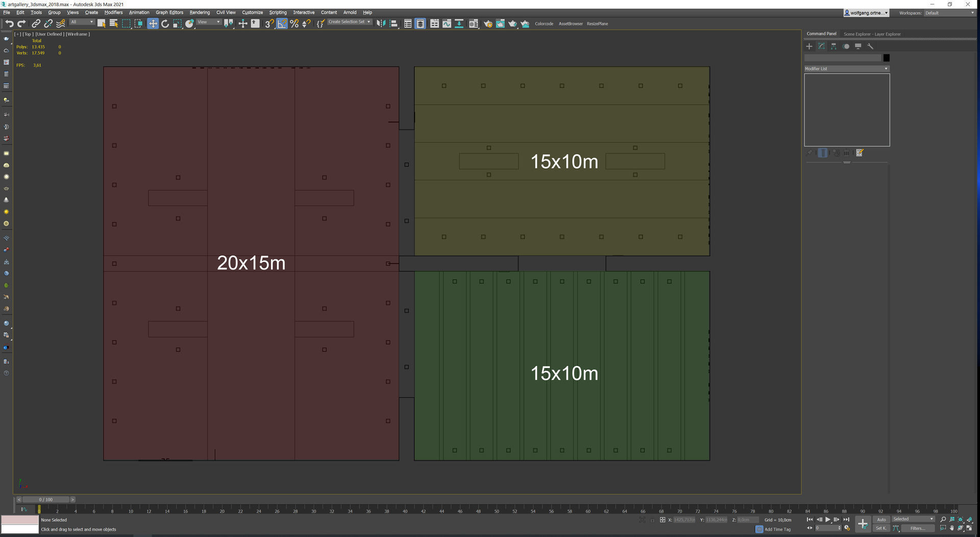The image size is (980, 537).
Task: Open the key Filters... dialog
Action: 918,528
